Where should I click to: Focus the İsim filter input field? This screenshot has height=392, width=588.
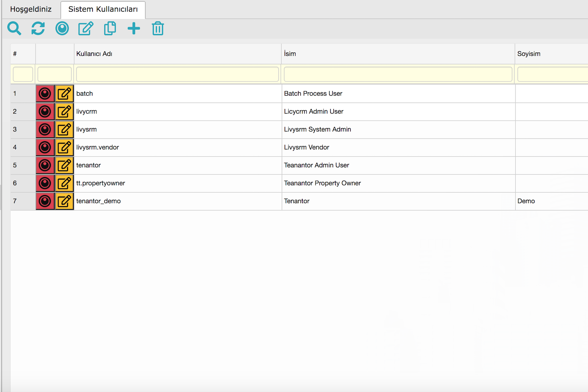(398, 74)
